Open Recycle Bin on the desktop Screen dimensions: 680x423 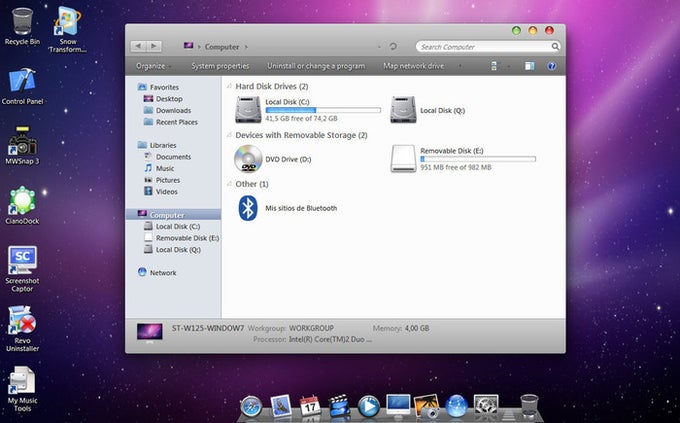point(22,26)
